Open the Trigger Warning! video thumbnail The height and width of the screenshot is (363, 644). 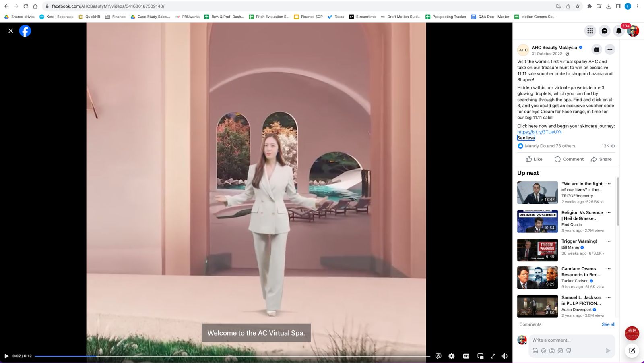click(537, 250)
